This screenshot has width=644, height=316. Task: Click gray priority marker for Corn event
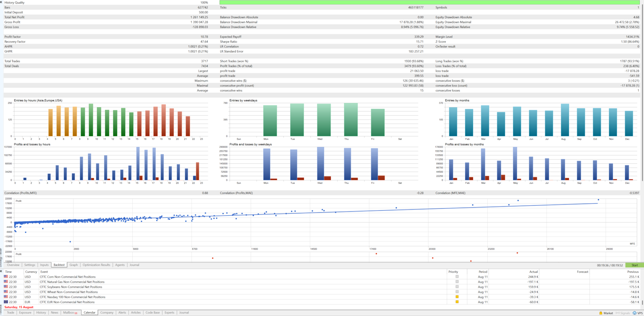click(x=457, y=277)
